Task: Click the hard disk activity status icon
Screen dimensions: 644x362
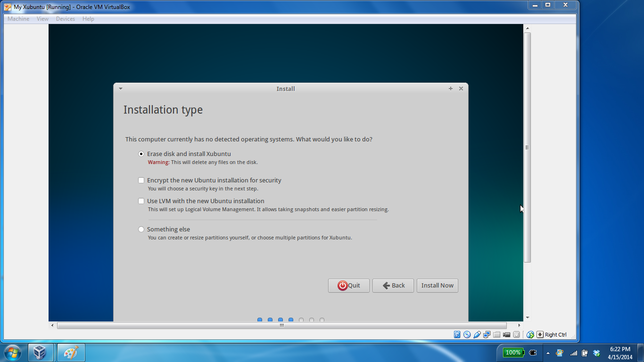Action: tap(457, 335)
